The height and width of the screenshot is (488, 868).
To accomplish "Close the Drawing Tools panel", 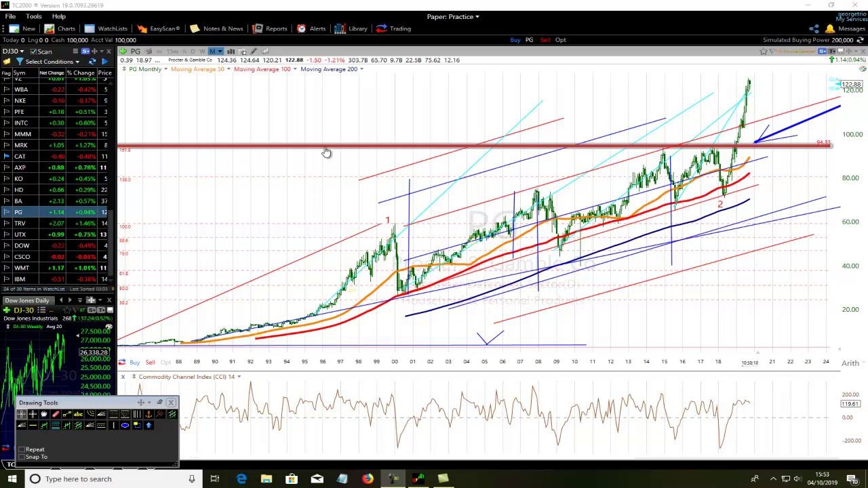I will point(171,403).
